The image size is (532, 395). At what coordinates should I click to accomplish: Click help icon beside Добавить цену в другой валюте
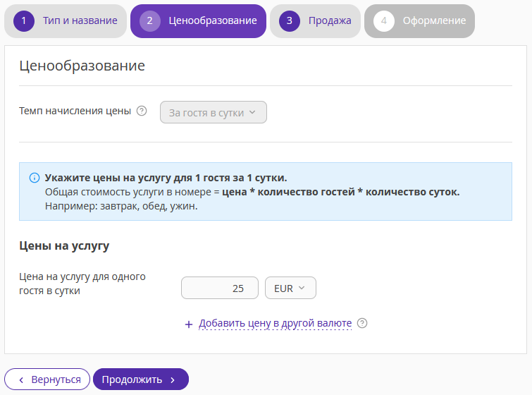point(362,323)
